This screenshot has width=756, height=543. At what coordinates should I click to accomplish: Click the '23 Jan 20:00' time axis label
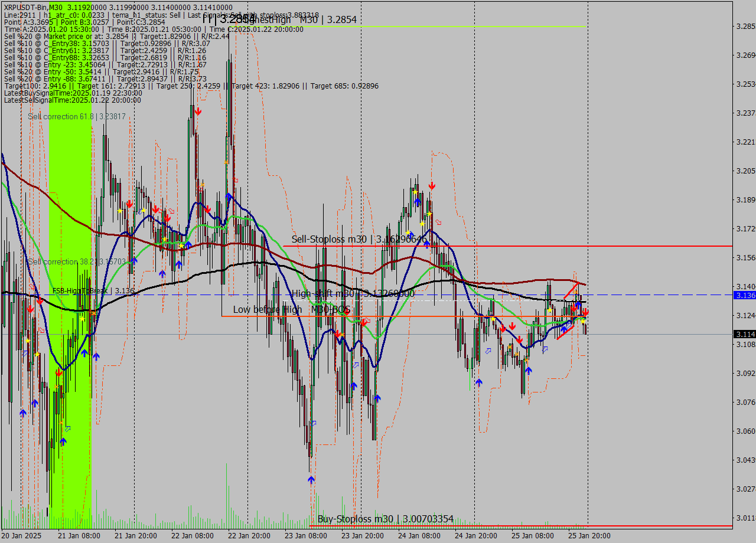pyautogui.click(x=362, y=535)
